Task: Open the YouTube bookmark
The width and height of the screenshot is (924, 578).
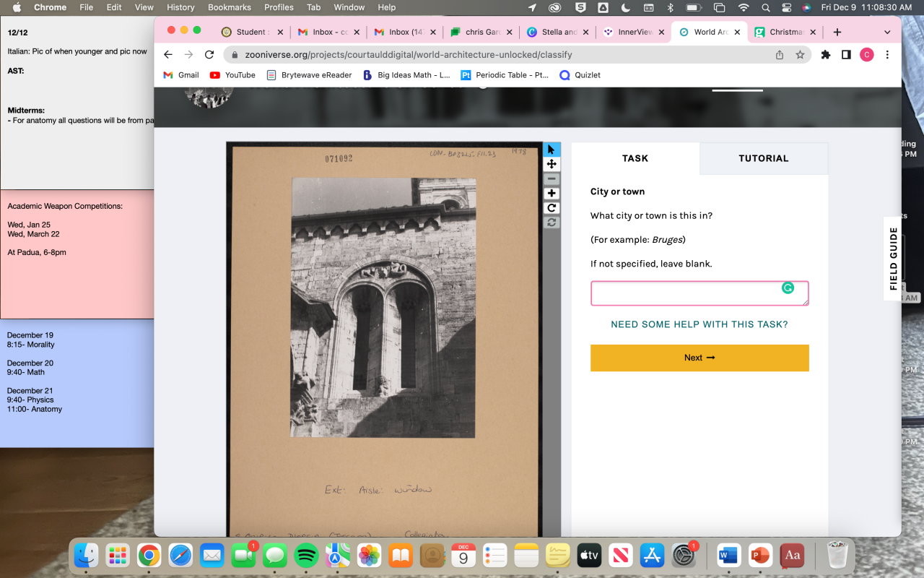Action: 232,75
